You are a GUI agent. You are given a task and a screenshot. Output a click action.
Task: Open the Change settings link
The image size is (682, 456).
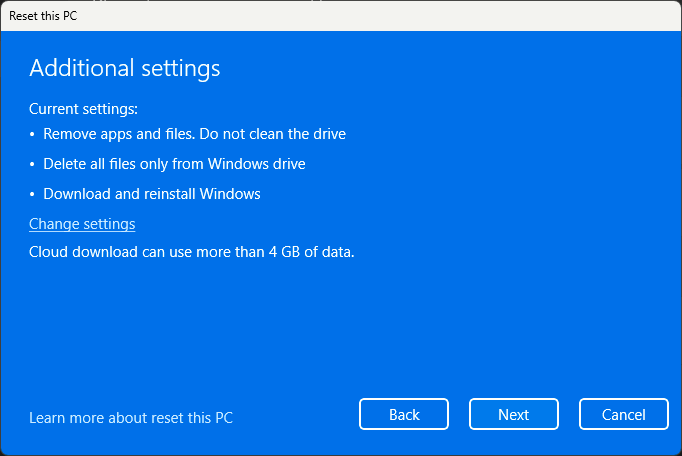(82, 224)
